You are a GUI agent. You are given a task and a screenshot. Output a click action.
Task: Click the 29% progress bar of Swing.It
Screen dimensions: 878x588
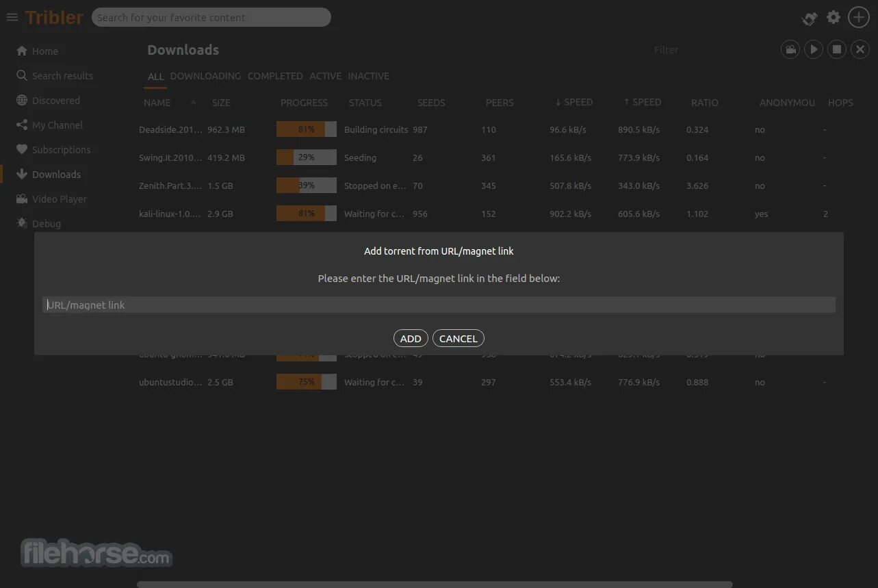click(x=307, y=157)
